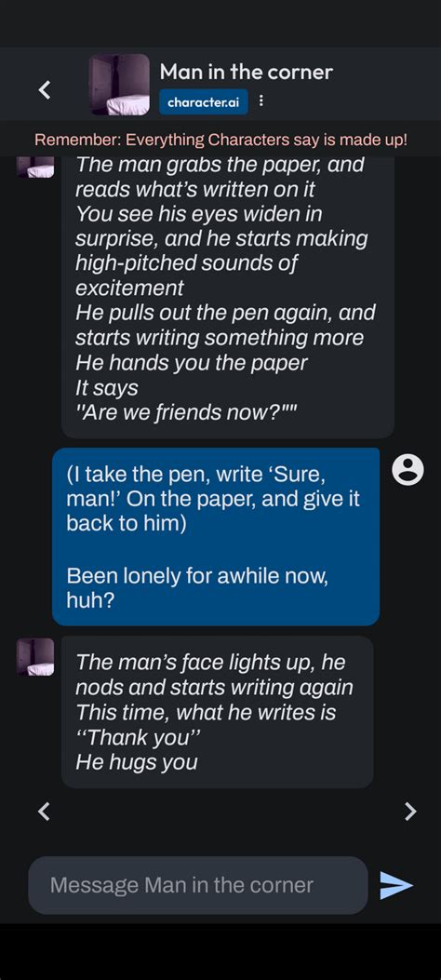Image resolution: width=441 pixels, height=980 pixels.
Task: Open the three-dot options menu
Action: point(261,101)
